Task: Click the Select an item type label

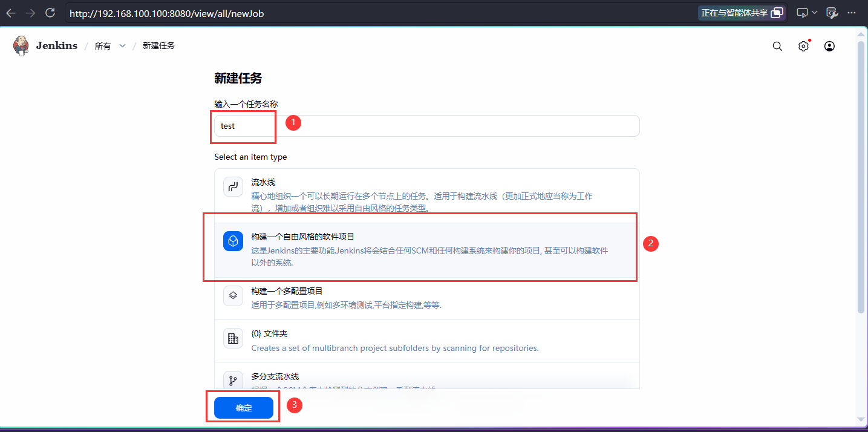Action: (250, 157)
